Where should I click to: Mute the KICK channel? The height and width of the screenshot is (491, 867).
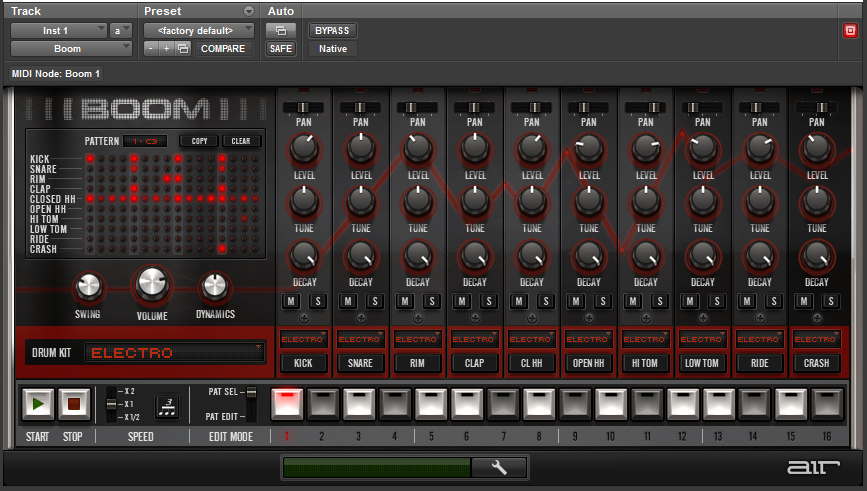pyautogui.click(x=291, y=301)
